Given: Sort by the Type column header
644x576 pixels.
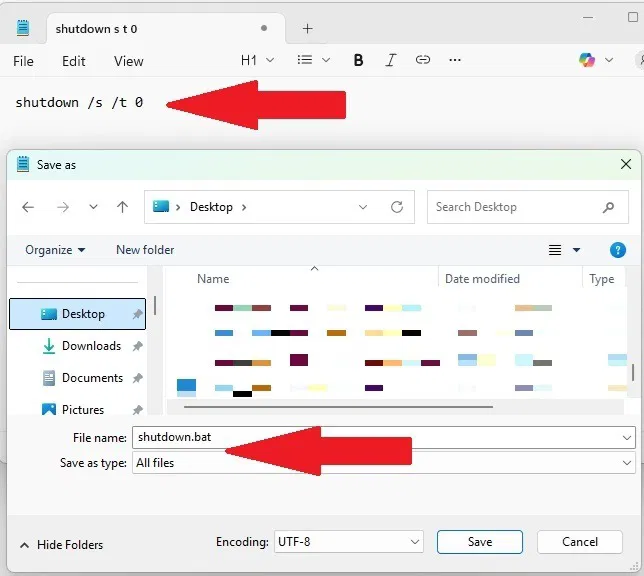Looking at the screenshot, I should click(602, 279).
